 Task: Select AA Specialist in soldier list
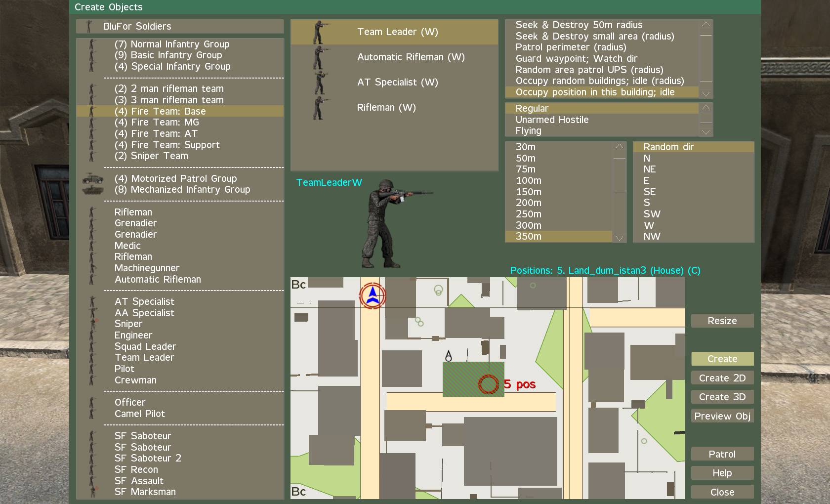(x=180, y=313)
